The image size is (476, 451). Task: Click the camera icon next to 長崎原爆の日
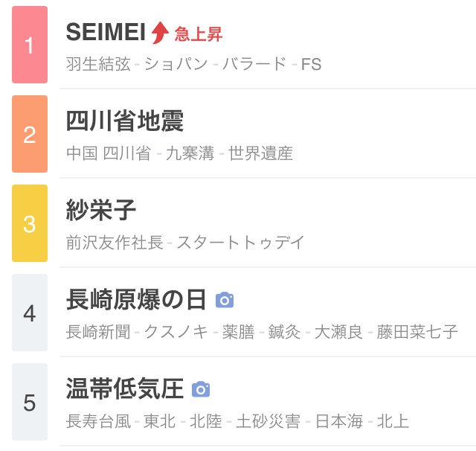(225, 300)
